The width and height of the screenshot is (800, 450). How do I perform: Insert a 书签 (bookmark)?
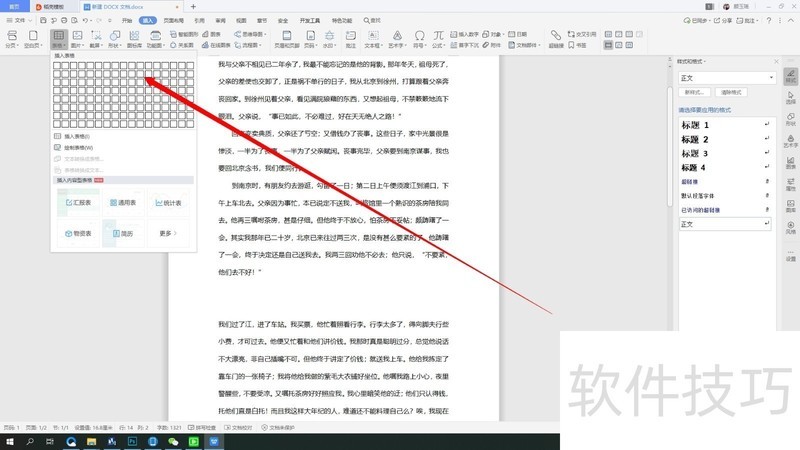point(577,45)
